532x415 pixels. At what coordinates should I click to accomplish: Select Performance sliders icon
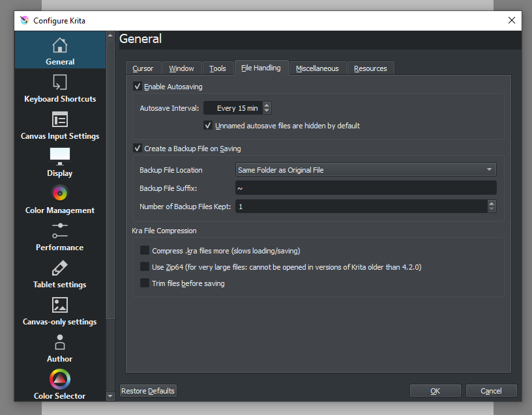[60, 231]
